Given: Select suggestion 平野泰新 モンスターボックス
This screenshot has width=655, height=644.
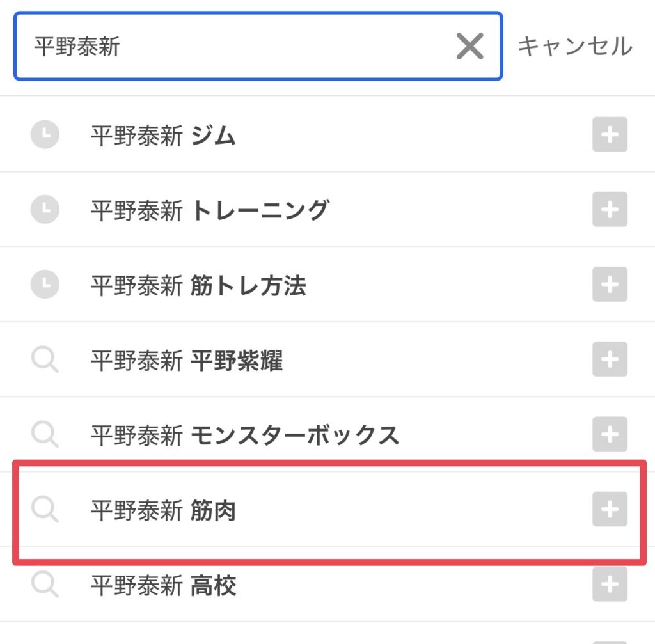Looking at the screenshot, I should 327,434.
